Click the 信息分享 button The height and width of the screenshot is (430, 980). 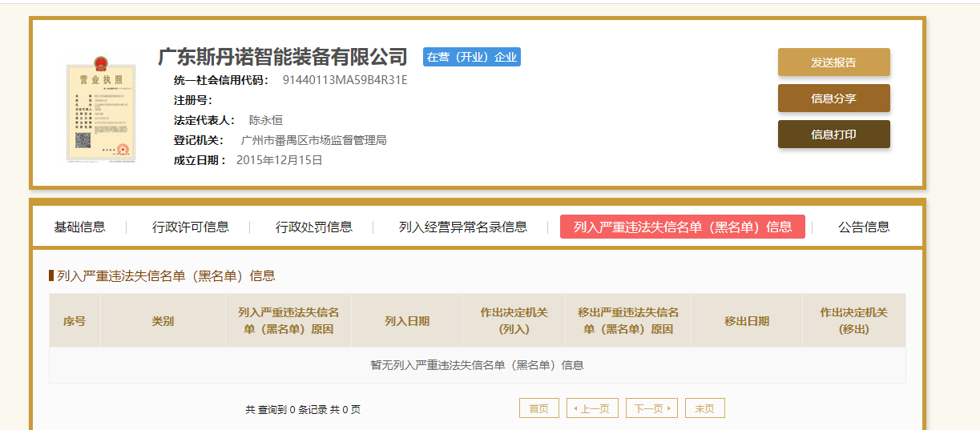coord(833,98)
